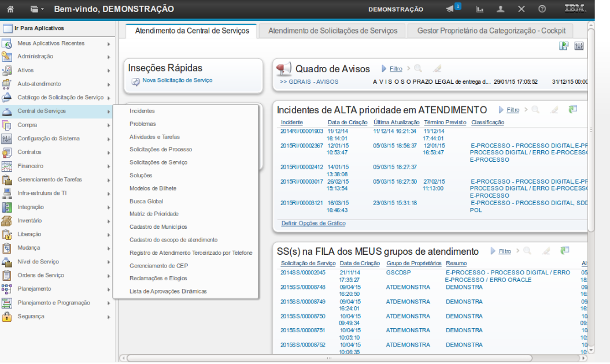The height and width of the screenshot is (364, 610).
Task: Click the horizontal scrollbar at bottom
Action: coord(330,358)
